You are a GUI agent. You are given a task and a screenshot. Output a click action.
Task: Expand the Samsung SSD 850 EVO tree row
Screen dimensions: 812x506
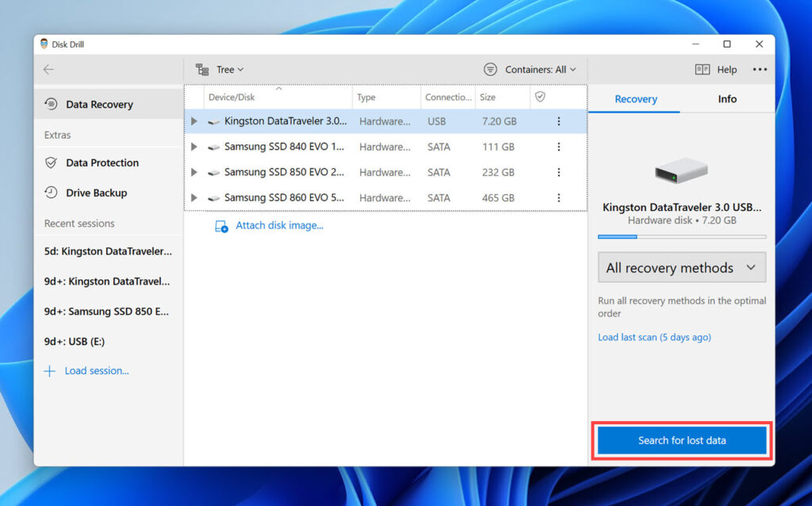click(194, 172)
